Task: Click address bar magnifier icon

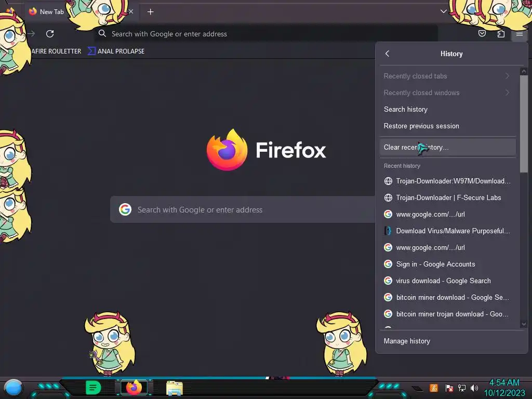Action: [102, 33]
